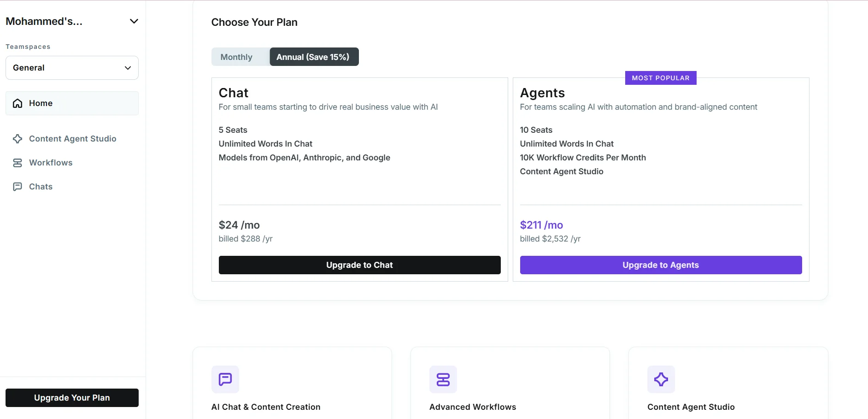Click the AI Chat & Content Creation title
This screenshot has height=419, width=868.
pos(265,407)
